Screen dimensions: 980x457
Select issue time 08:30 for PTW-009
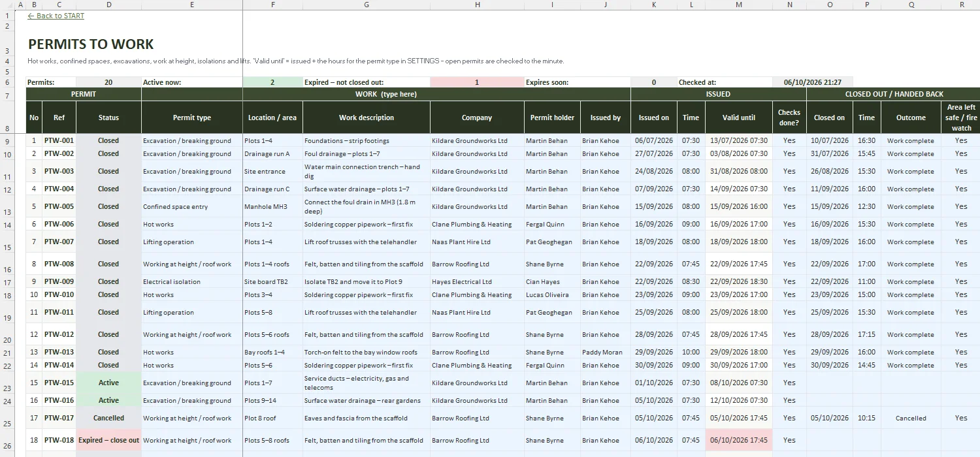tap(691, 281)
